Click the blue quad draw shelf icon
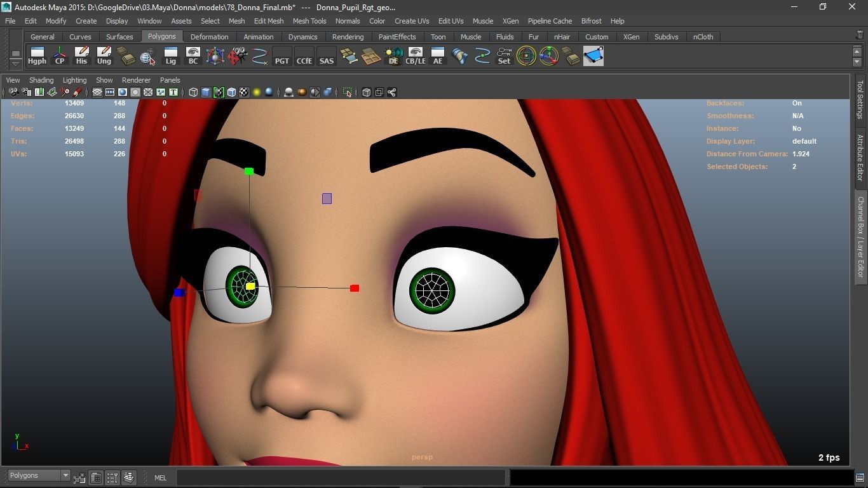Screen dimensions: 868x488 point(593,56)
